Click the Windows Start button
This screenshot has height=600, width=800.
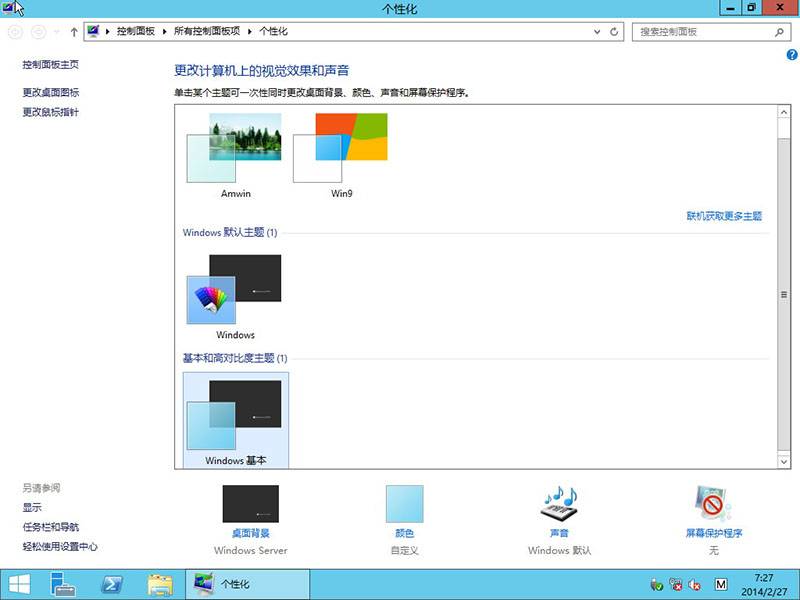(19, 584)
